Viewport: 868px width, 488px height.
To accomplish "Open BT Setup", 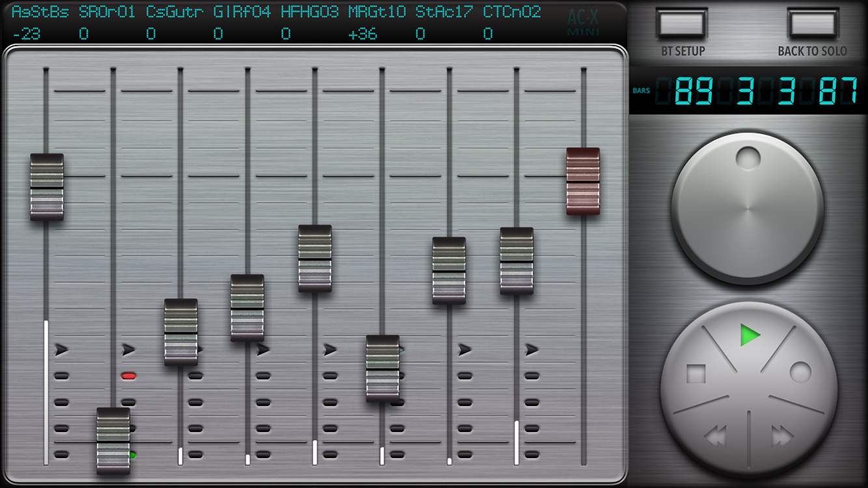I will tap(682, 25).
